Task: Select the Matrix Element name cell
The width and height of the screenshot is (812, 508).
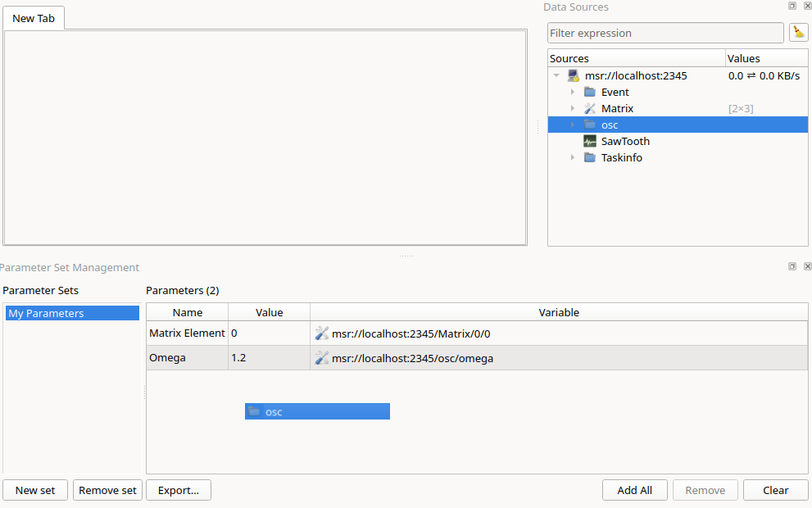Action: click(187, 333)
